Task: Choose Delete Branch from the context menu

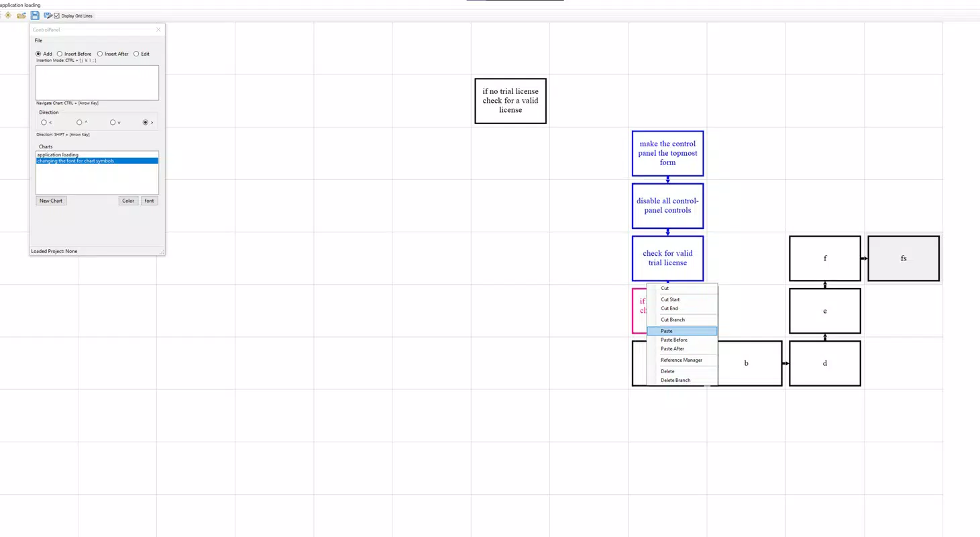Action: [x=682, y=381]
